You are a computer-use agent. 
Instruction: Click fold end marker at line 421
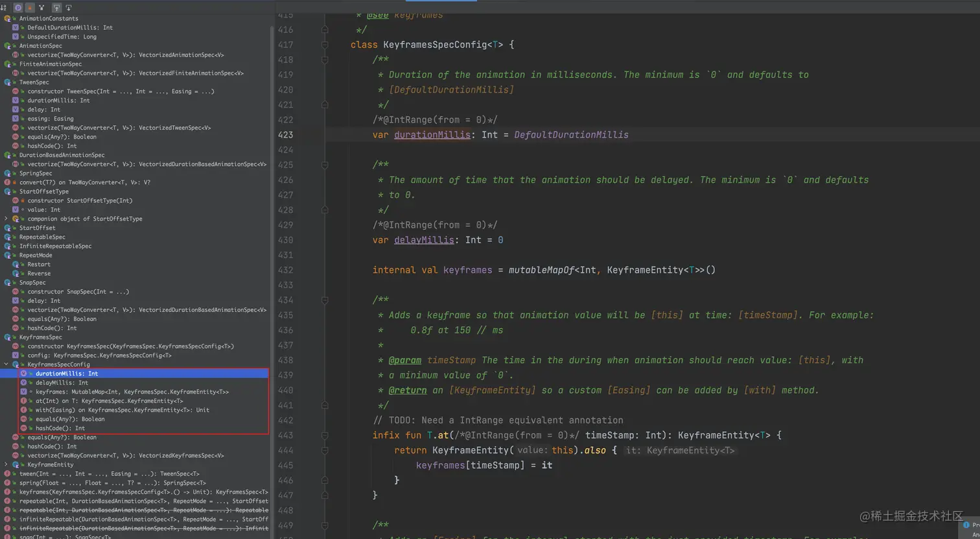pyautogui.click(x=325, y=104)
